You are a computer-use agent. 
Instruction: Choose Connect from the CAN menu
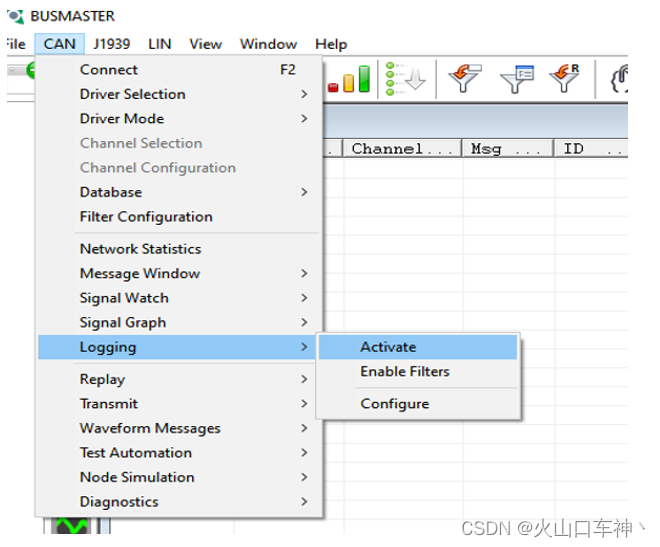[179, 69]
